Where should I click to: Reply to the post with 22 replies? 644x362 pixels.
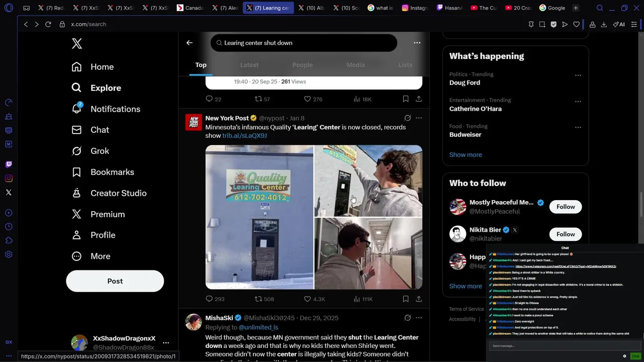(x=213, y=99)
